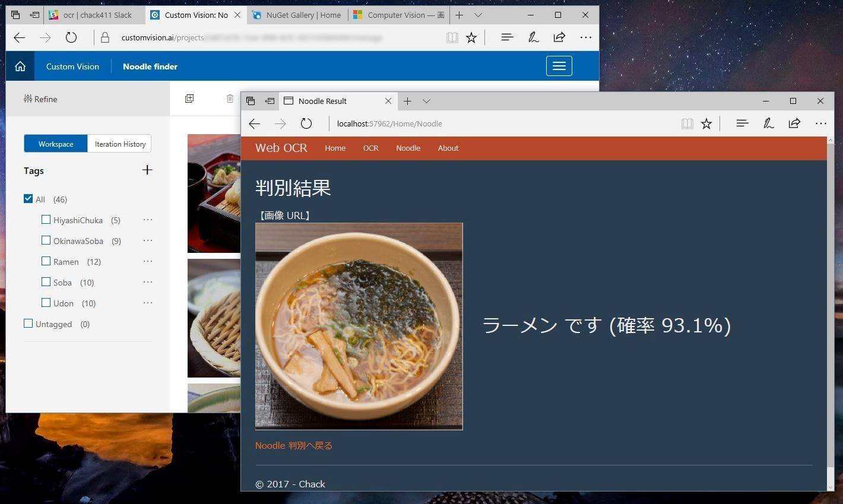Open Hub in Noodle Result window
The image size is (843, 504).
(742, 123)
